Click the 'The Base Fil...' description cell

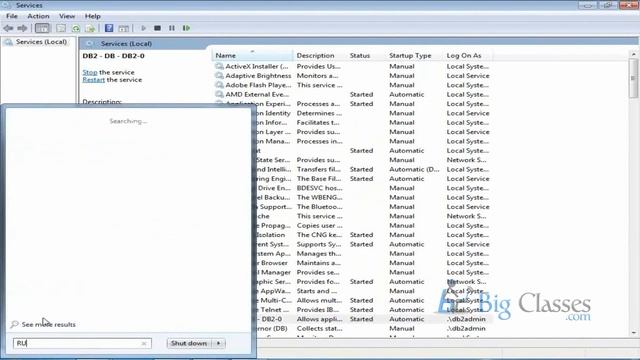tap(318, 179)
